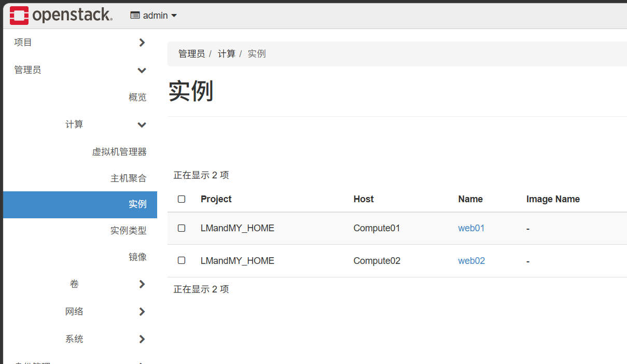The width and height of the screenshot is (627, 364).
Task: Click the Project column header
Action: click(216, 199)
